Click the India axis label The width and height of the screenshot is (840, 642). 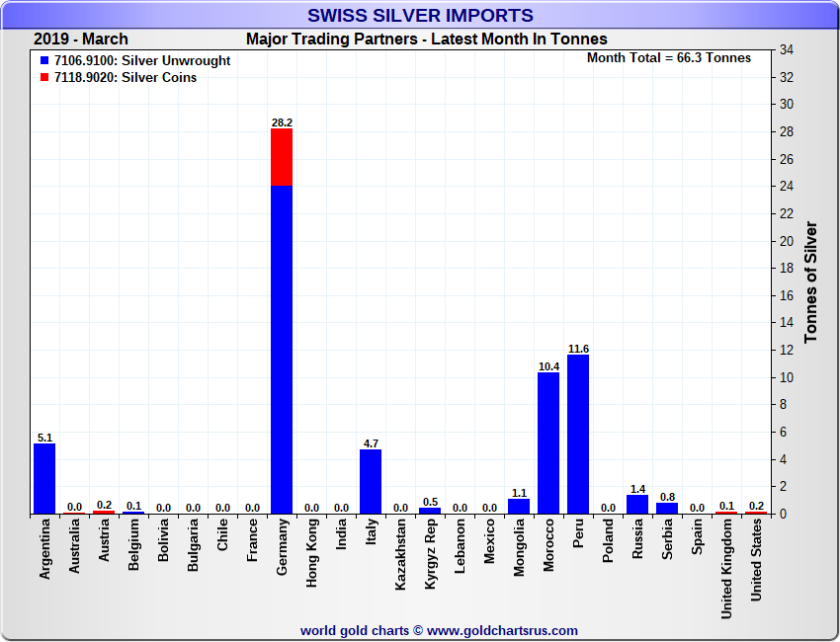point(341,534)
